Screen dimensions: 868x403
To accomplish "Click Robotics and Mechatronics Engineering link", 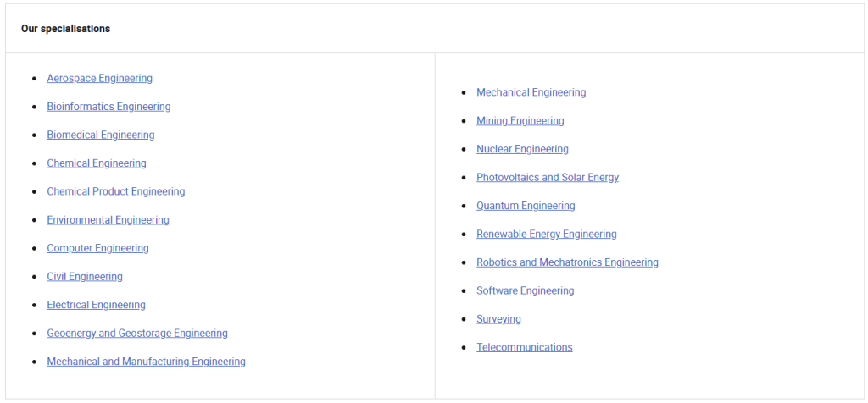I will coord(567,263).
